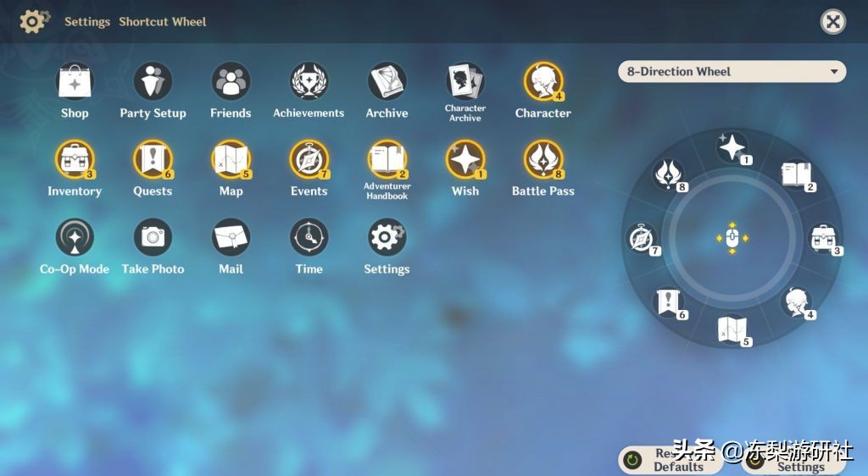868x476 pixels.
Task: Choose the Battle Pass icon in list
Action: (543, 160)
